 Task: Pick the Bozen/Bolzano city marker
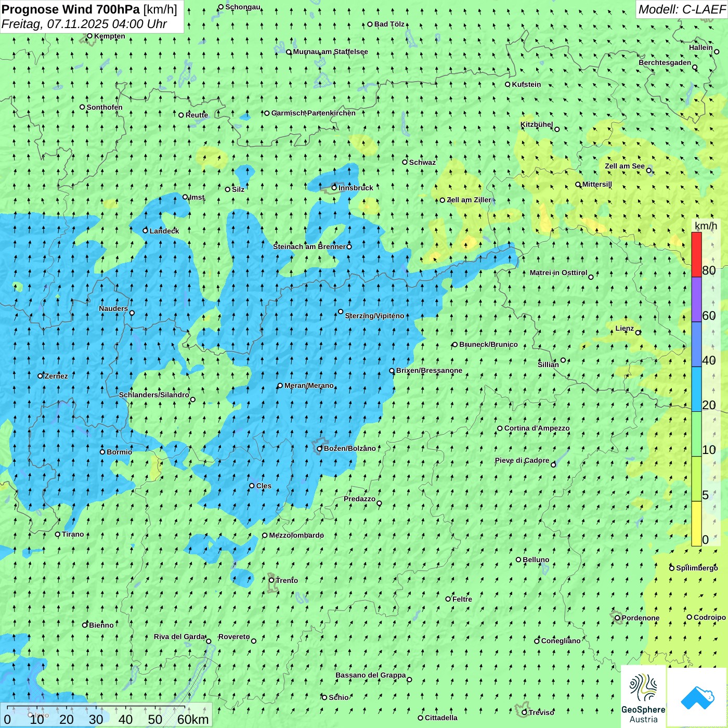click(320, 449)
